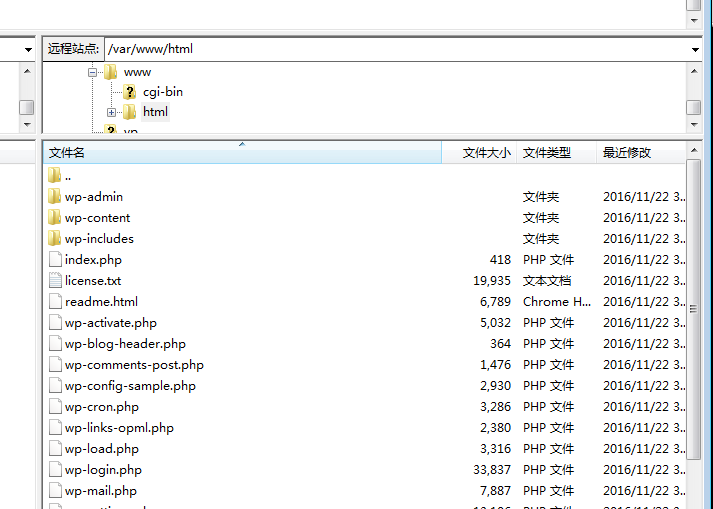This screenshot has height=509, width=713.
Task: Click the file list scrollbar up arrow
Action: coord(694,150)
